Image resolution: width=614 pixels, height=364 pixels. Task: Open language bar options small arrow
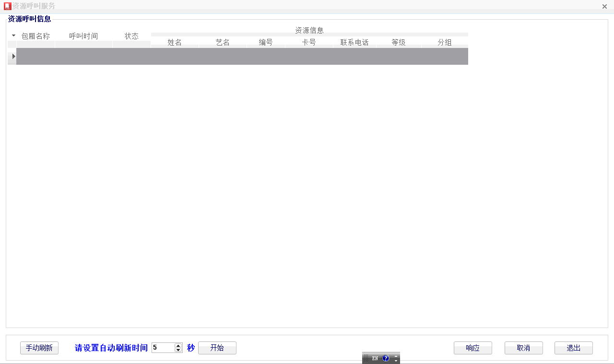pyautogui.click(x=396, y=360)
